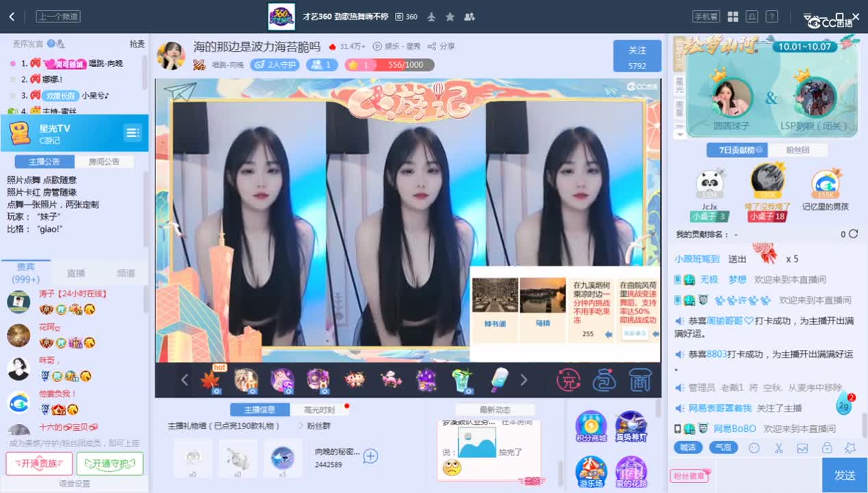Click the 充 recharge icon
This screenshot has width=868, height=493.
pyautogui.click(x=568, y=380)
